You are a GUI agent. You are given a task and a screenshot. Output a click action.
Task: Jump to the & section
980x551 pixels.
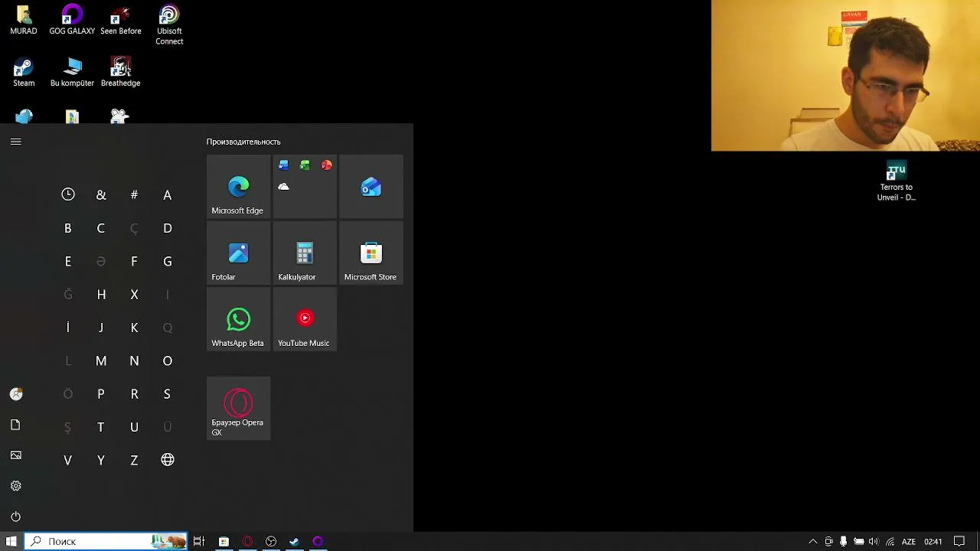[101, 195]
